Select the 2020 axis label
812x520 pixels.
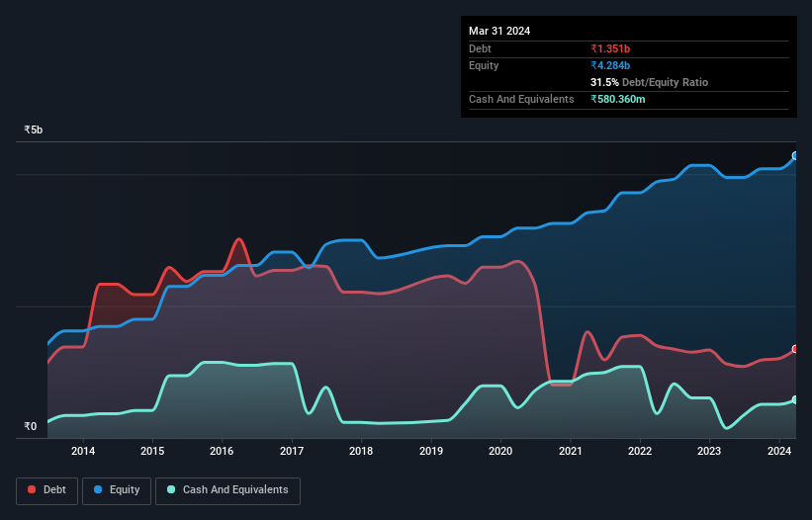pyautogui.click(x=500, y=451)
